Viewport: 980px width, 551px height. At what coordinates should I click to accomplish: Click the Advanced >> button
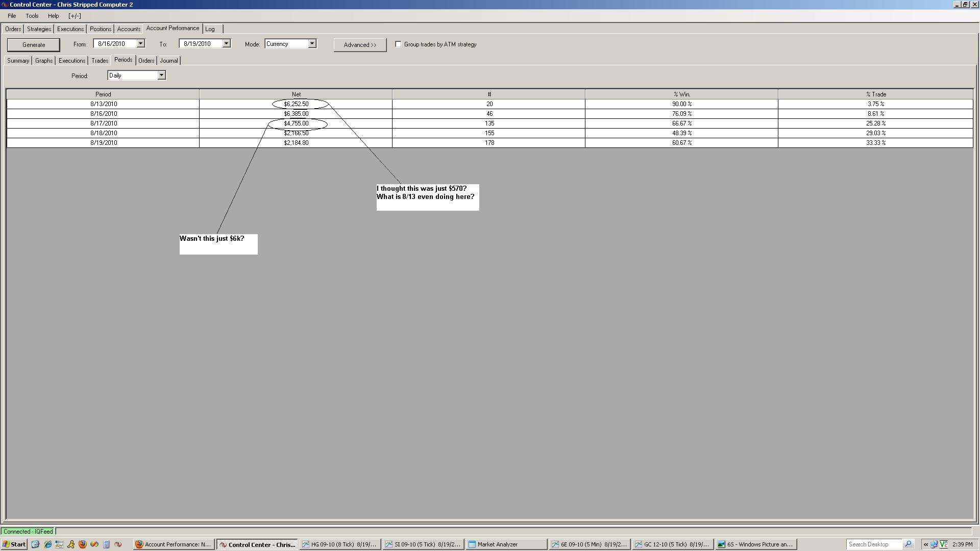[x=360, y=45]
